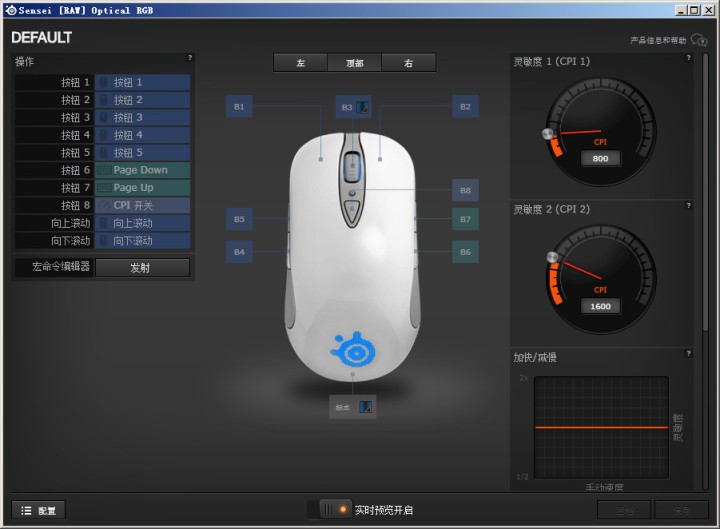Switch to the 顶部 view tab

(x=354, y=63)
